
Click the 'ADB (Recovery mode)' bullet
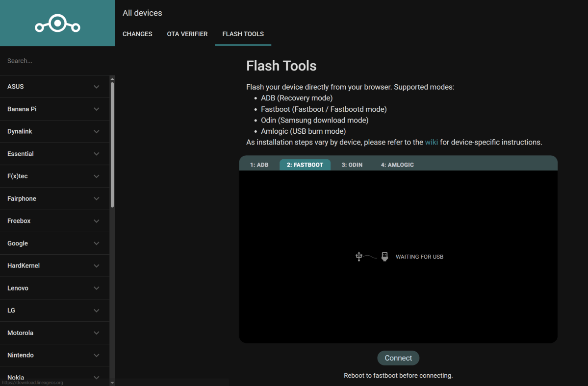[297, 98]
